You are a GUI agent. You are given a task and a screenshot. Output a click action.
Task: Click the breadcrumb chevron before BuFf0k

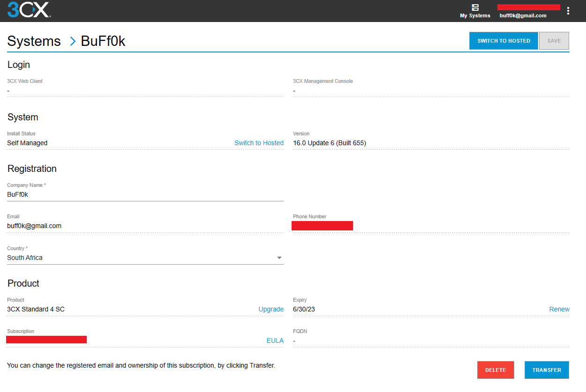73,41
